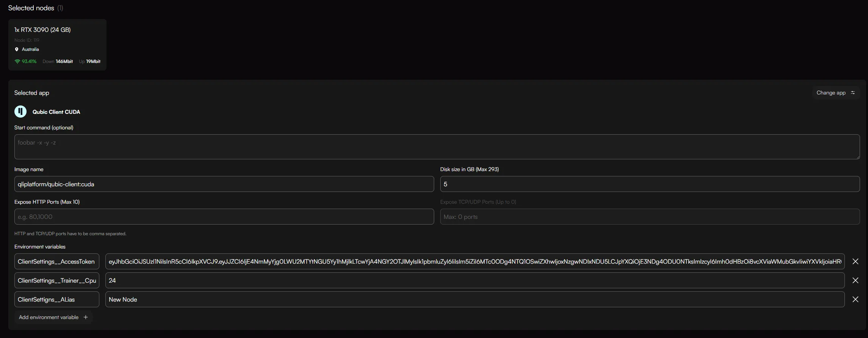Edit the ClientSettings__Trainer__Cpu key field
Viewport: 868px width, 338px height.
coord(57,280)
